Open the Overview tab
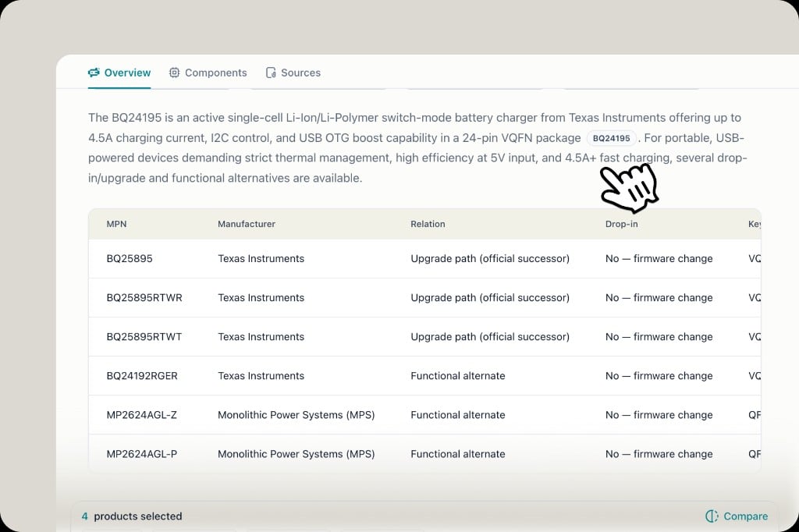 119,73
